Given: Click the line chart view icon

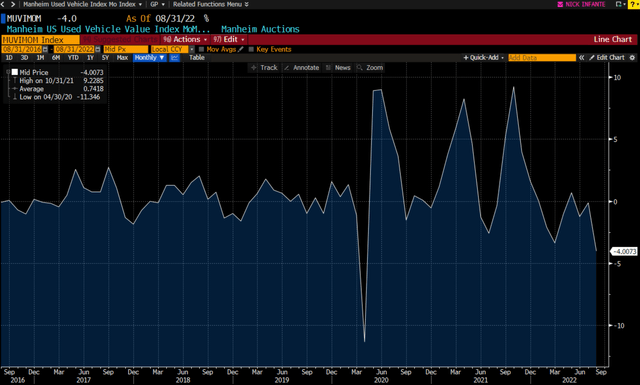Looking at the screenshot, I should pos(174,58).
